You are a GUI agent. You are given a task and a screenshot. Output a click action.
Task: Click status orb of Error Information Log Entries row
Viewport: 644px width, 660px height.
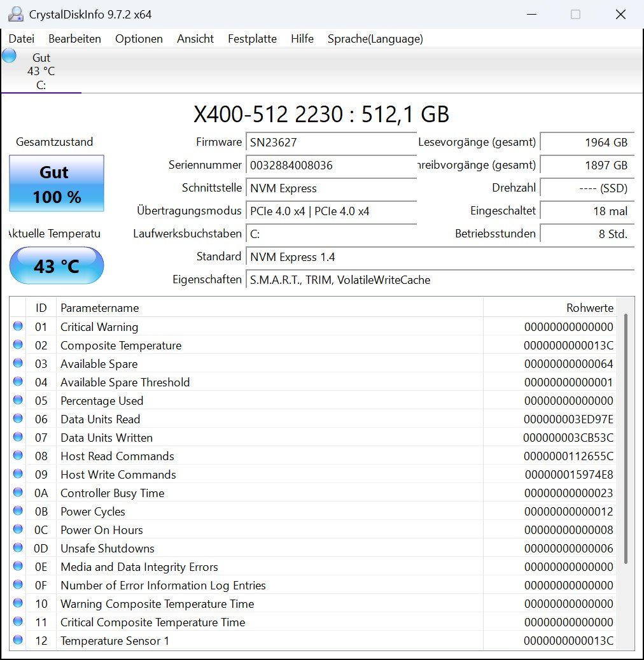(x=18, y=585)
